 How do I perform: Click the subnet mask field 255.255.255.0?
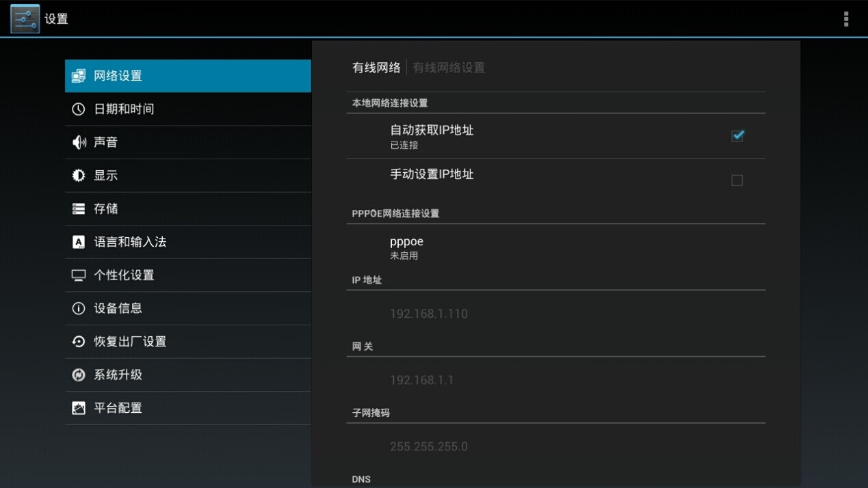click(x=429, y=446)
